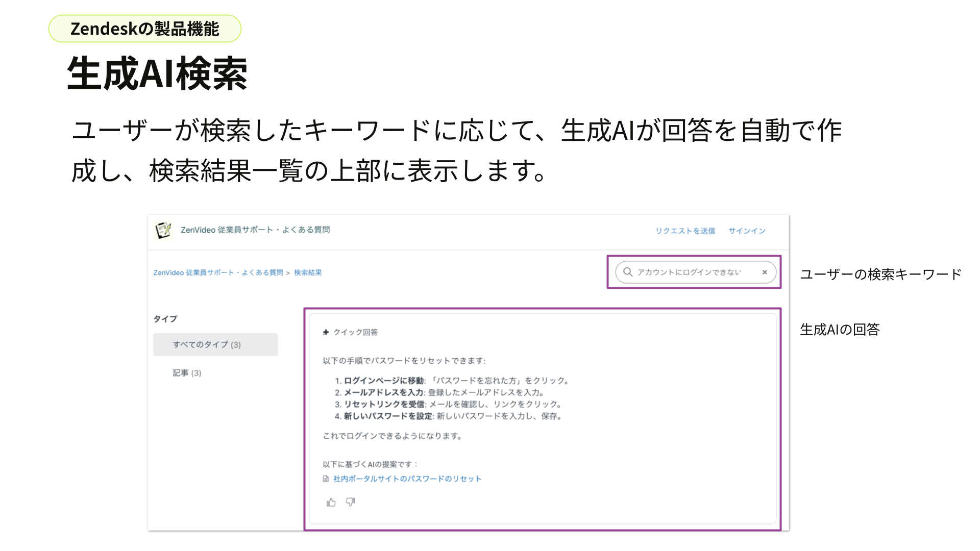The height and width of the screenshot is (551, 980).
Task: Give a thumbs up to the AI answer
Action: (330, 503)
